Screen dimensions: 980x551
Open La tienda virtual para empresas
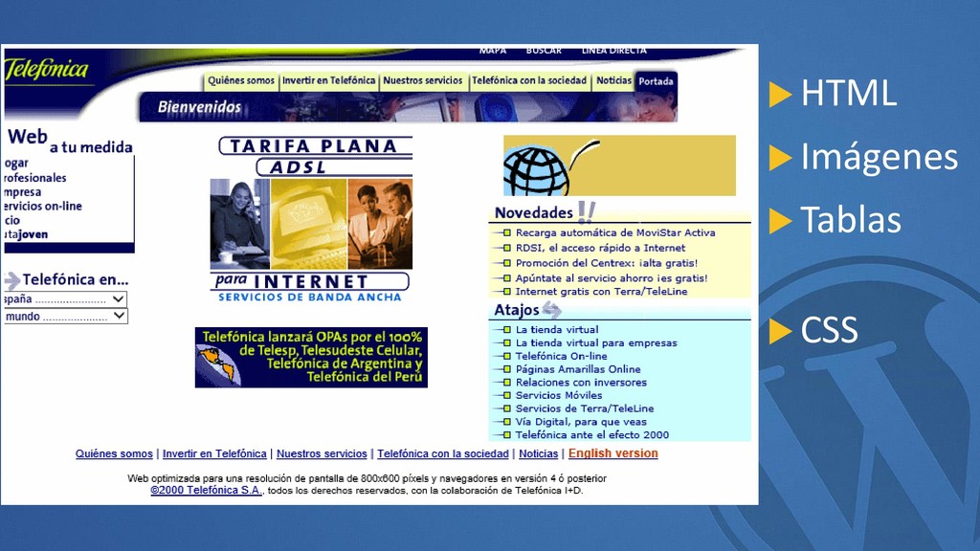596,342
